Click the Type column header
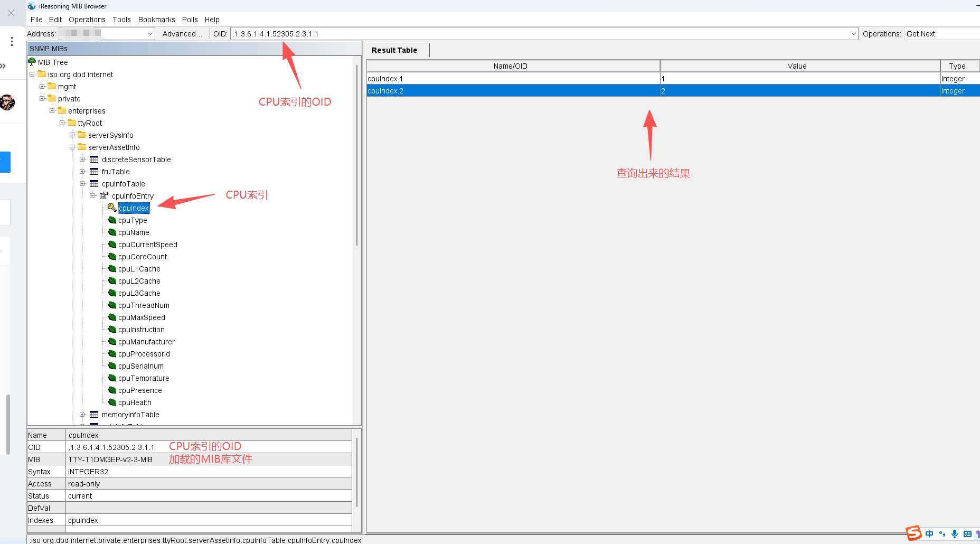Screen dimensions: 980x544 click(x=960, y=66)
